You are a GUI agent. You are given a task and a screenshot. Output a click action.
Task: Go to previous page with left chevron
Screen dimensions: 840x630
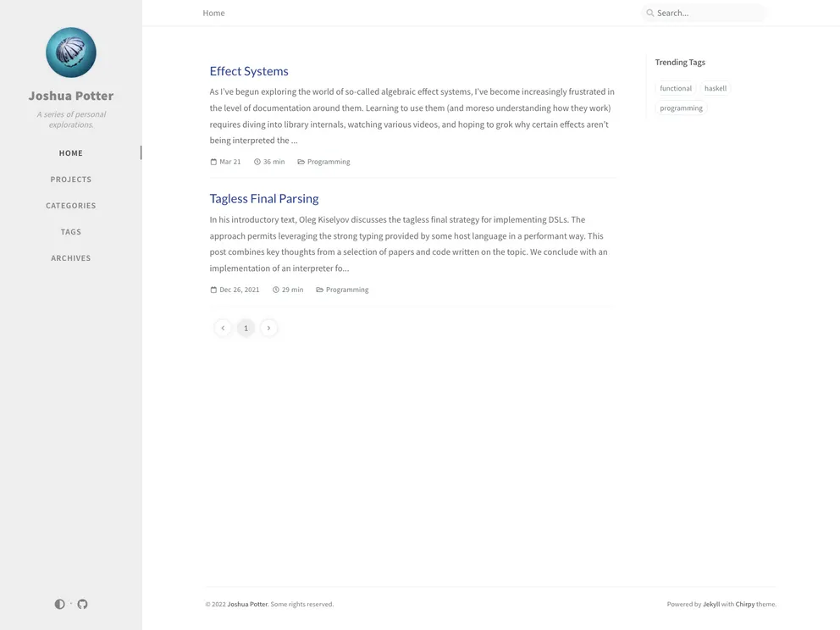click(x=223, y=328)
